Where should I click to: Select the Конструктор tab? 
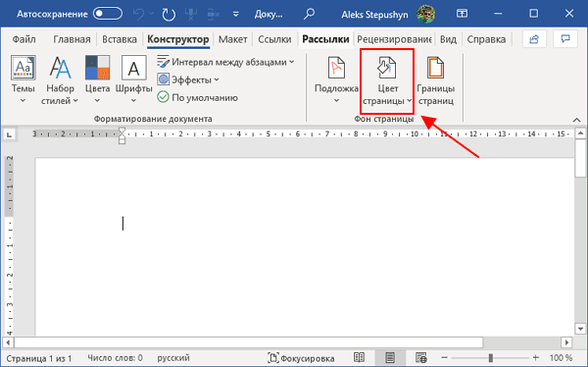click(x=178, y=39)
